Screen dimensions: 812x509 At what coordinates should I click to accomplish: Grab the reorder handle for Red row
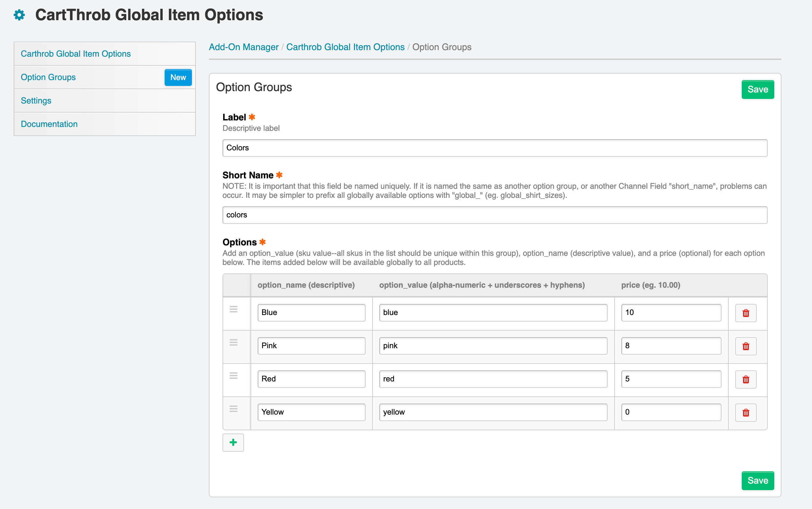click(x=234, y=376)
